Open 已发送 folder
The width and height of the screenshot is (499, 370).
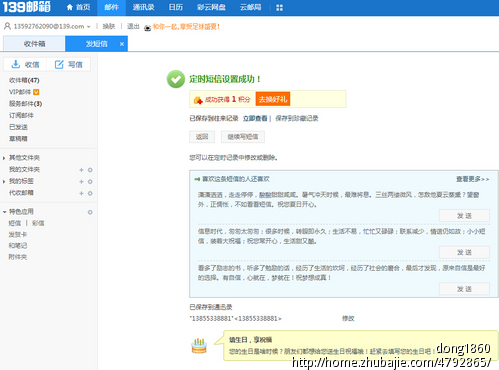coord(18,127)
